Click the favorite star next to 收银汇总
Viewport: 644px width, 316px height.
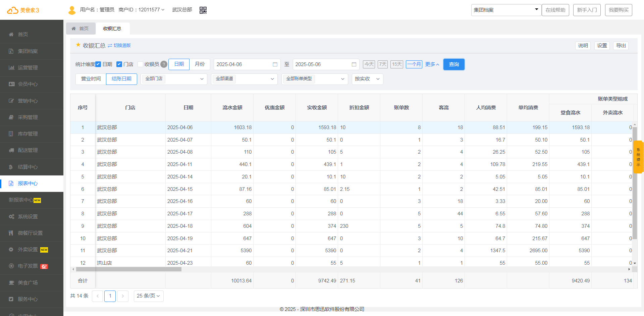coord(78,45)
